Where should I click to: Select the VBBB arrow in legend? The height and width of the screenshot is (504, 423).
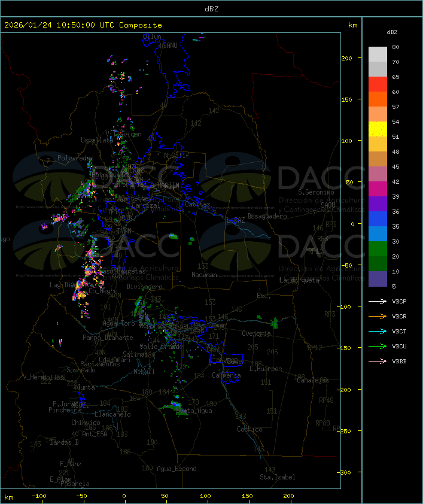click(378, 362)
